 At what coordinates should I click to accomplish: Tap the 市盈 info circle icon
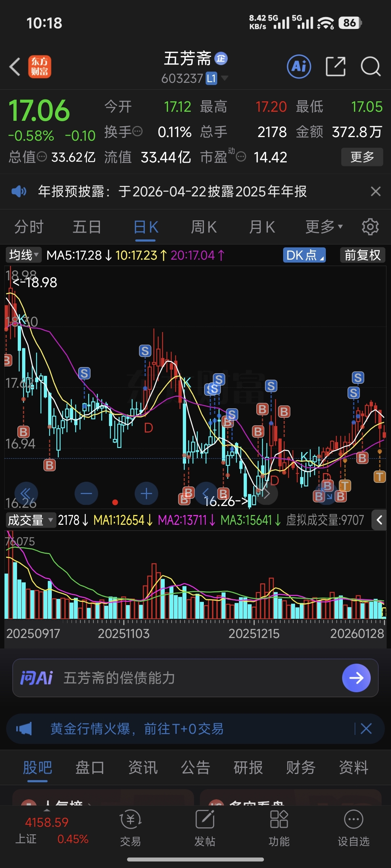point(241,157)
